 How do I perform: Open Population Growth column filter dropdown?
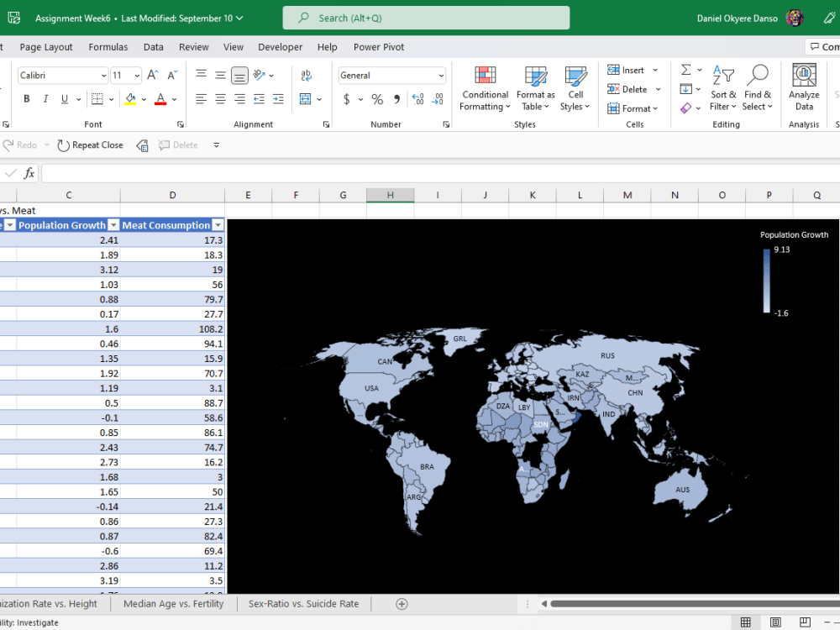coord(113,225)
